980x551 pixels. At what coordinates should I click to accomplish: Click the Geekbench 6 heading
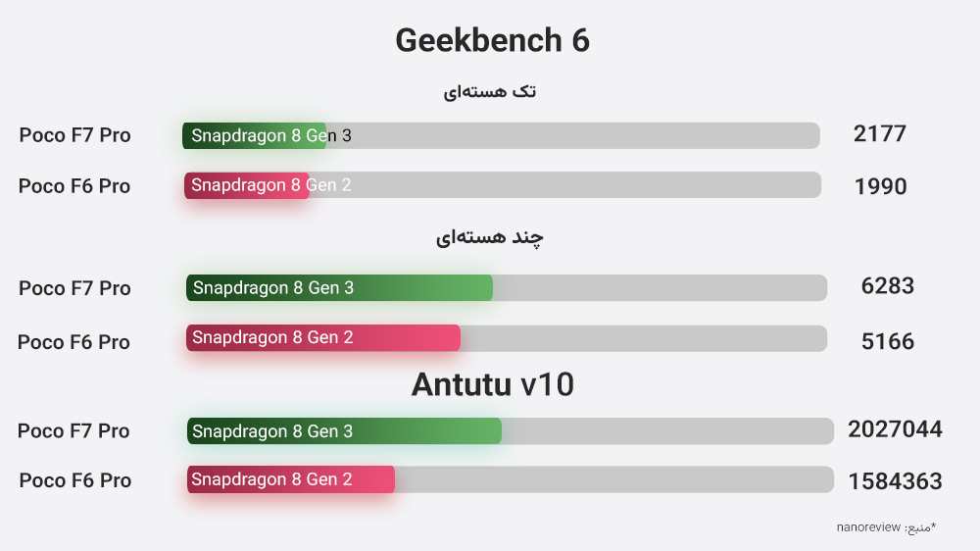[493, 40]
